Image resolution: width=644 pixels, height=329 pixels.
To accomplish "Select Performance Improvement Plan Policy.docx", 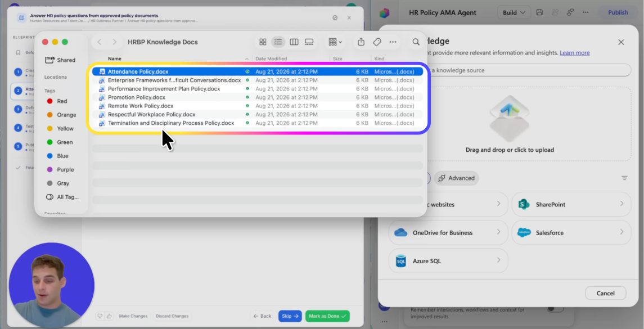I will [x=258, y=89].
